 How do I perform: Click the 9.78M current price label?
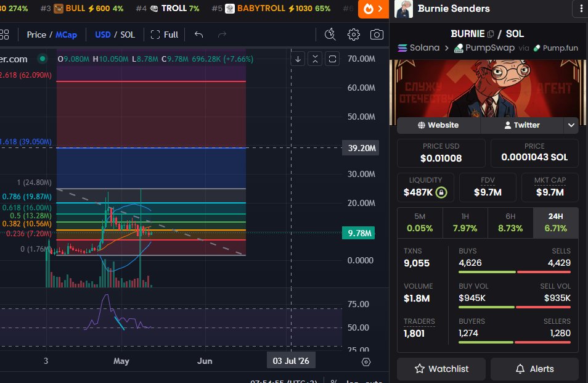coord(359,233)
